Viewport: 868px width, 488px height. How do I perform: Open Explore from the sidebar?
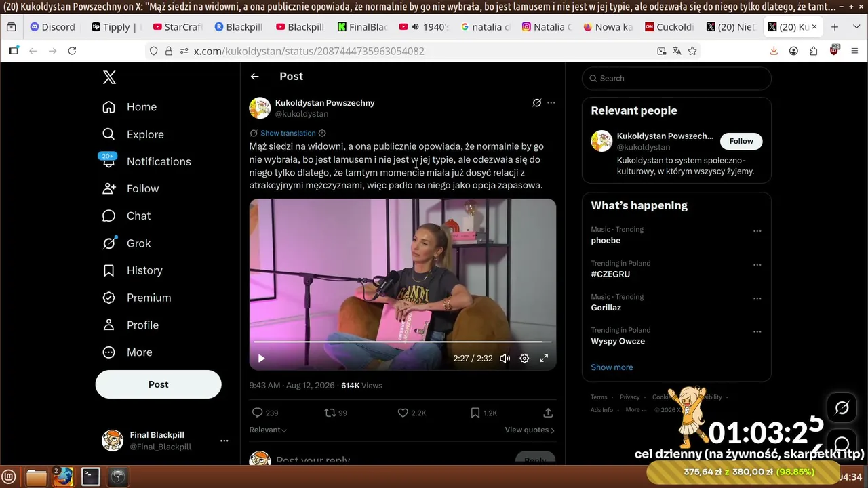(133, 134)
